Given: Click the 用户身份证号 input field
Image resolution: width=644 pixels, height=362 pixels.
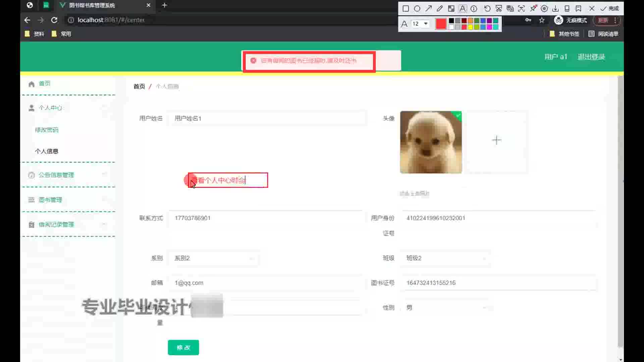Looking at the screenshot, I should point(498,218).
